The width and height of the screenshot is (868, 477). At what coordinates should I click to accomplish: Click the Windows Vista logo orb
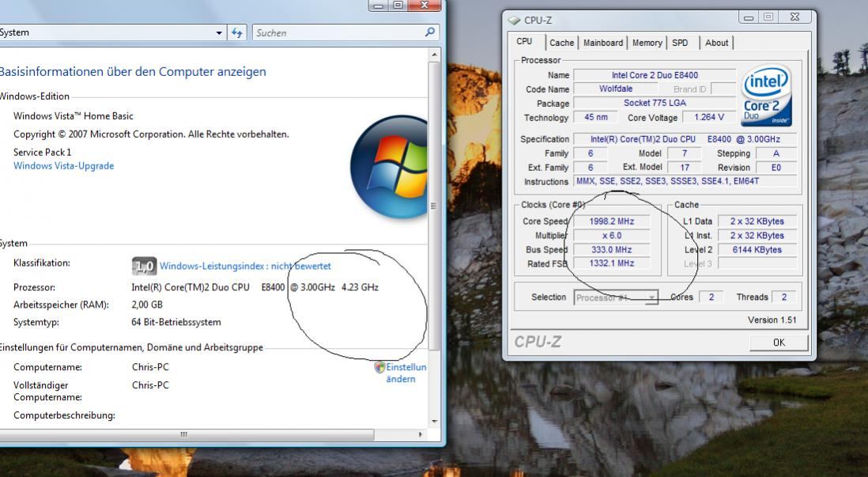click(x=389, y=166)
